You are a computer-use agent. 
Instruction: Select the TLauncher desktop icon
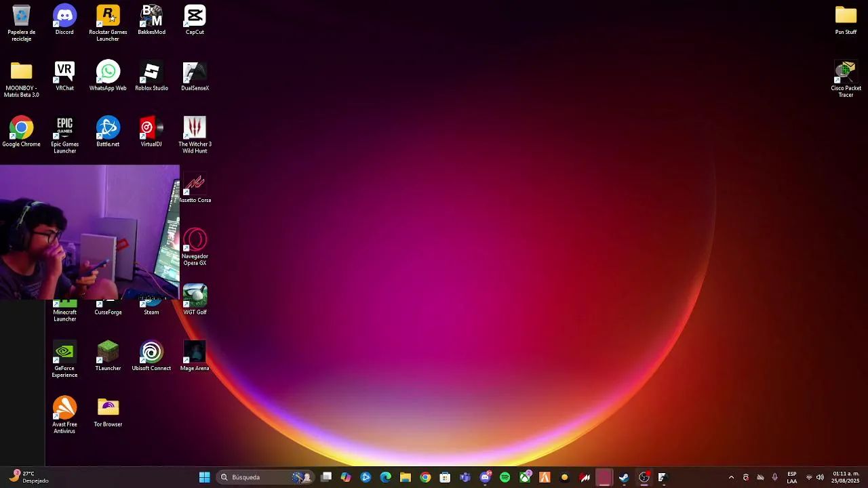[108, 357]
